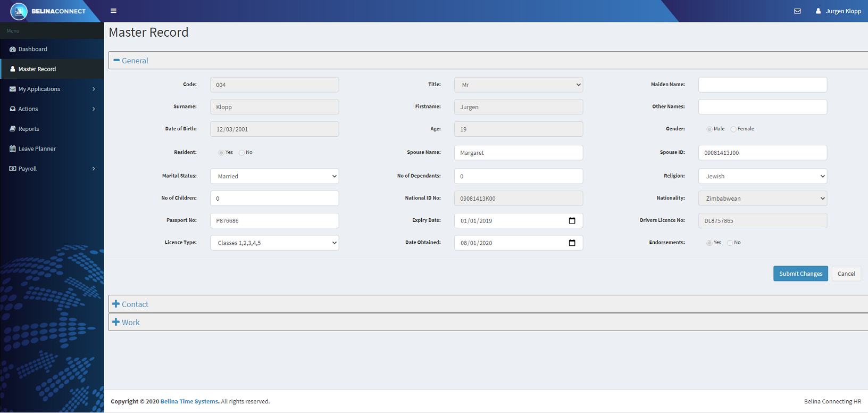The width and height of the screenshot is (868, 413).
Task: Click the plus icon beside Work
Action: pos(116,322)
